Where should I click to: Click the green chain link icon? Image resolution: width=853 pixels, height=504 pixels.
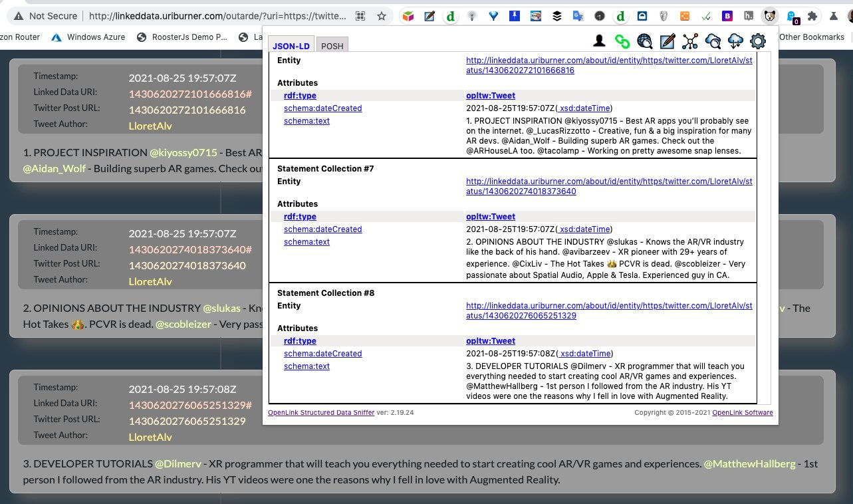622,42
